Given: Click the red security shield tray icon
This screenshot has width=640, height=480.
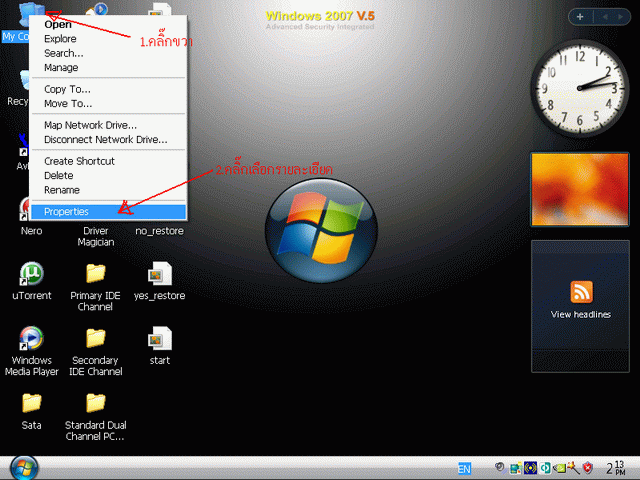Looking at the screenshot, I should point(588,468).
